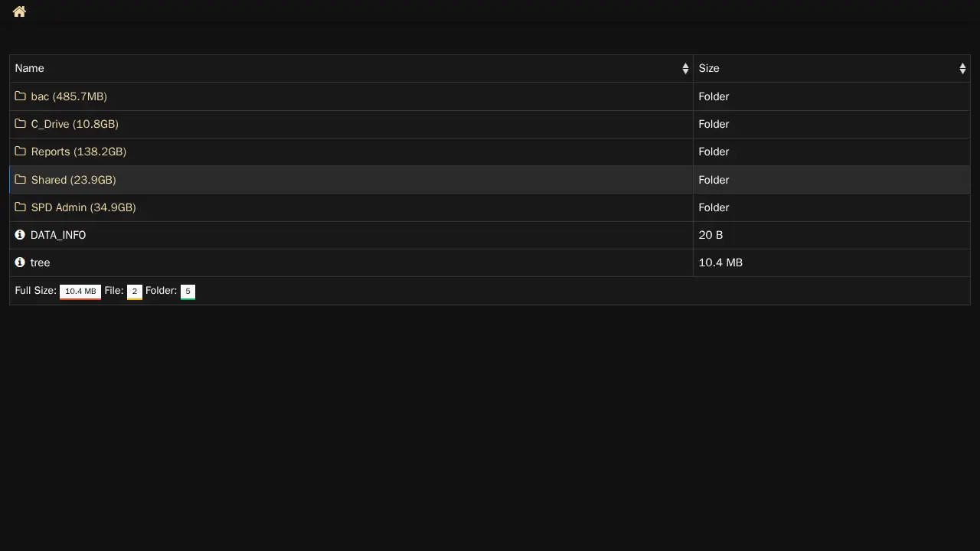Open the bac (485.7MB) folder link

tap(69, 96)
